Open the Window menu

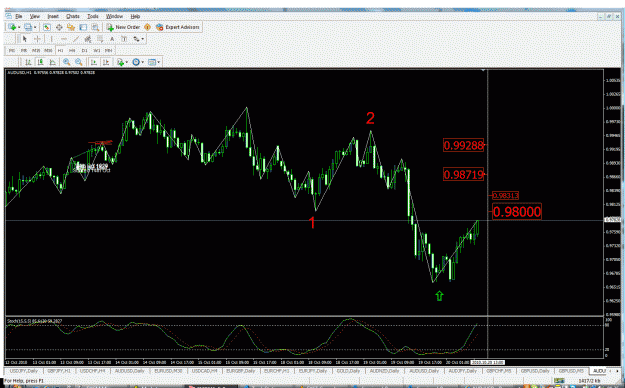point(114,16)
